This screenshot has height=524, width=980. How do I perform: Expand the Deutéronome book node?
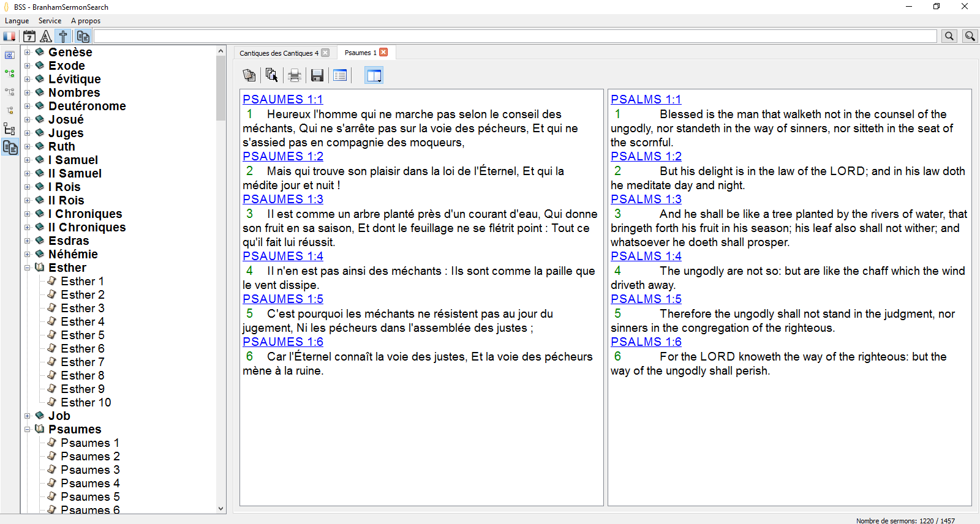coord(27,106)
